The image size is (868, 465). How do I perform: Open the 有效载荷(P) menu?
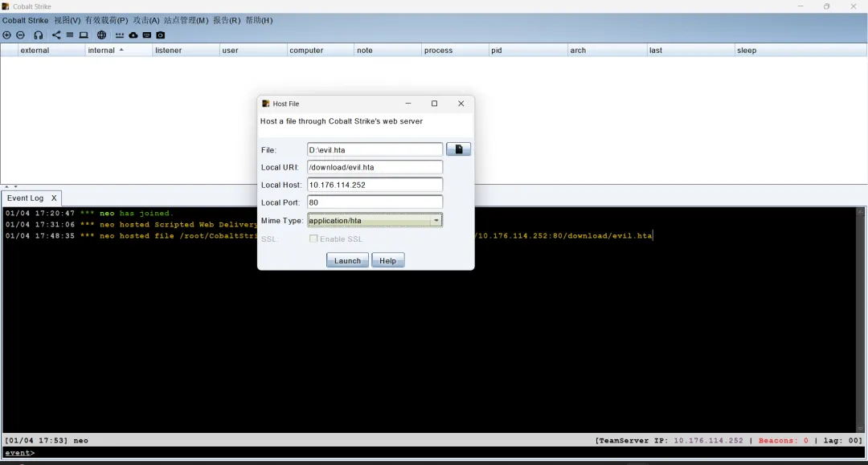click(x=106, y=20)
